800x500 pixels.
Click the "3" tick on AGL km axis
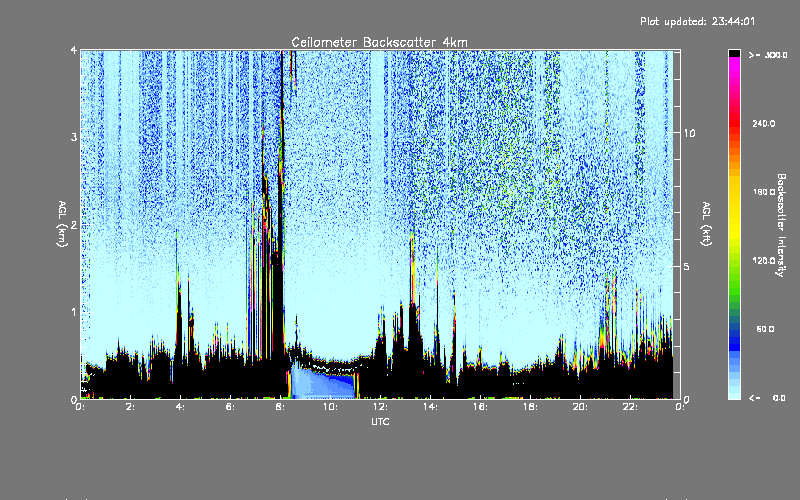[74, 137]
